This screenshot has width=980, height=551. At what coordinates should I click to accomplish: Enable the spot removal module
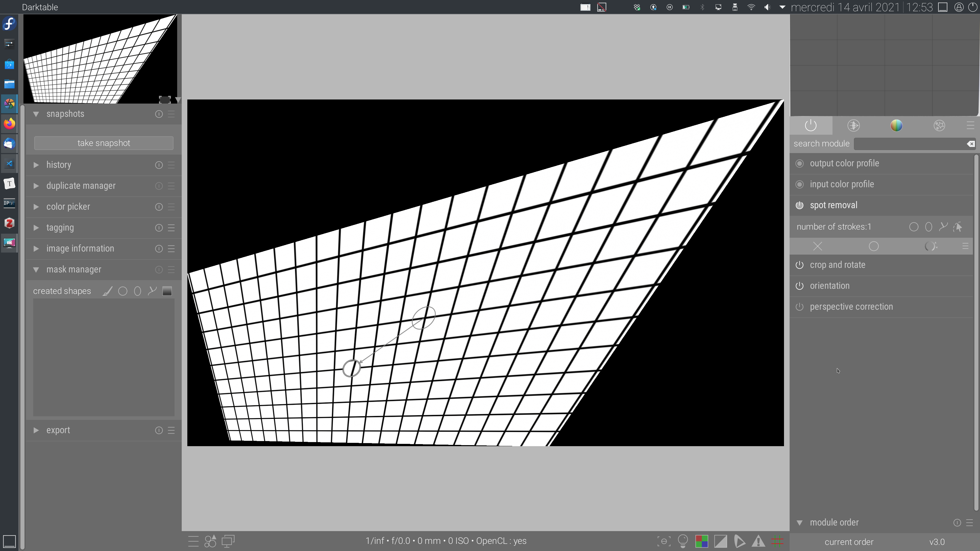coord(800,205)
